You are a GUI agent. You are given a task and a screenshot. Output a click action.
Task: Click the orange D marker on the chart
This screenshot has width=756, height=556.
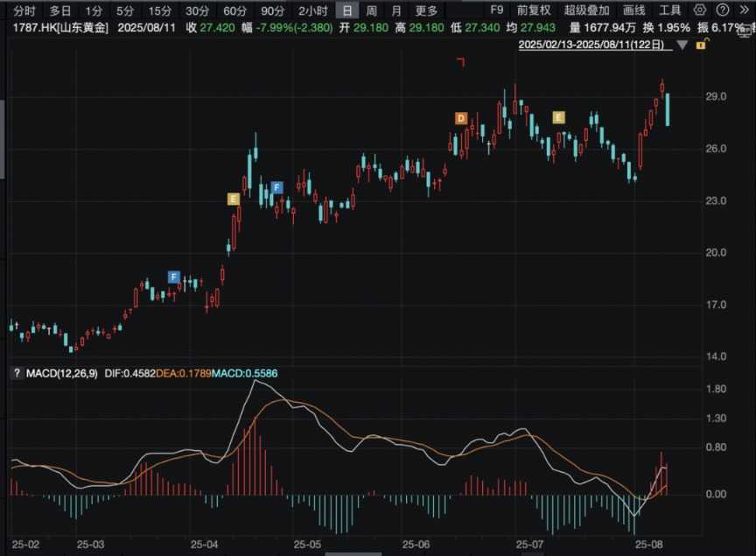point(460,118)
